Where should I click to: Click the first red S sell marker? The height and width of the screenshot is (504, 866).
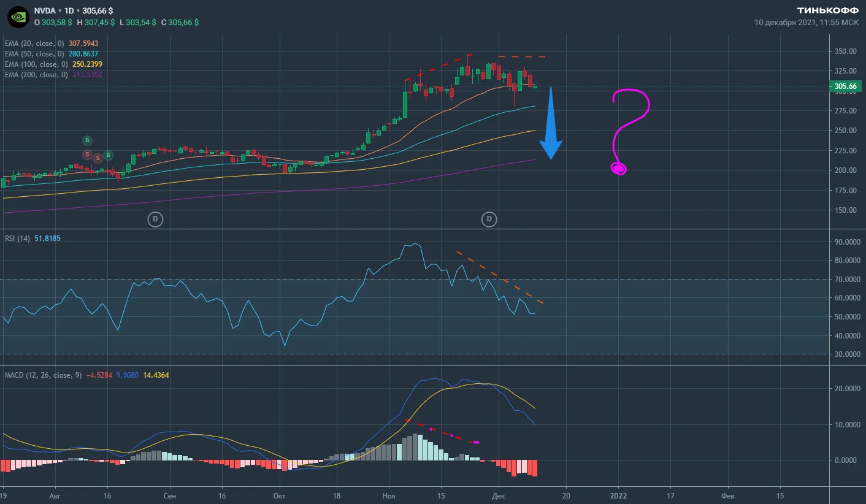pyautogui.click(x=87, y=155)
